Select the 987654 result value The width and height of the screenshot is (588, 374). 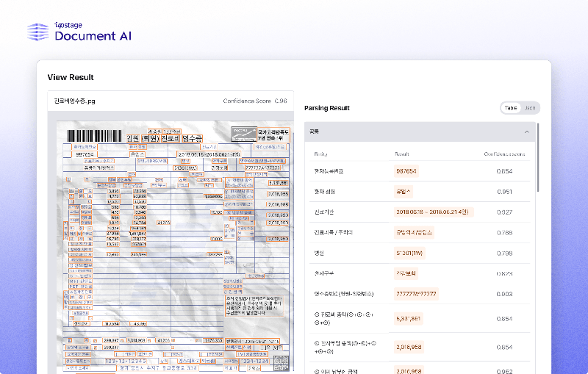tap(406, 171)
